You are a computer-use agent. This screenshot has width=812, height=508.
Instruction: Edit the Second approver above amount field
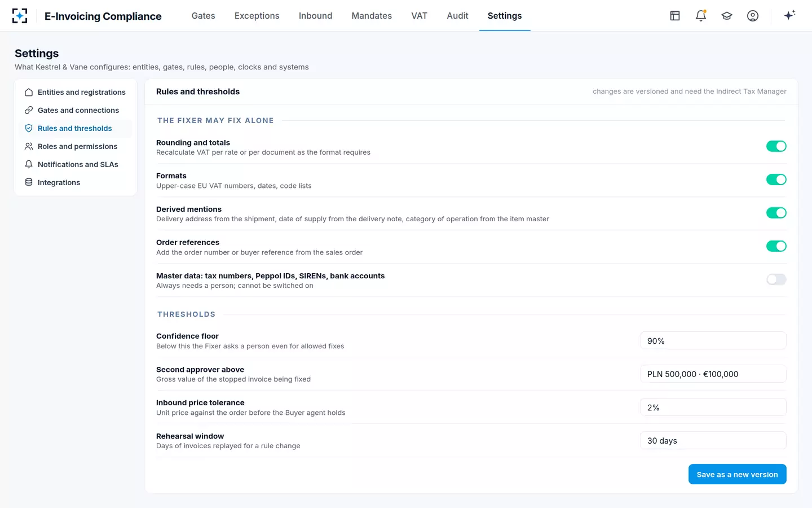tap(713, 374)
